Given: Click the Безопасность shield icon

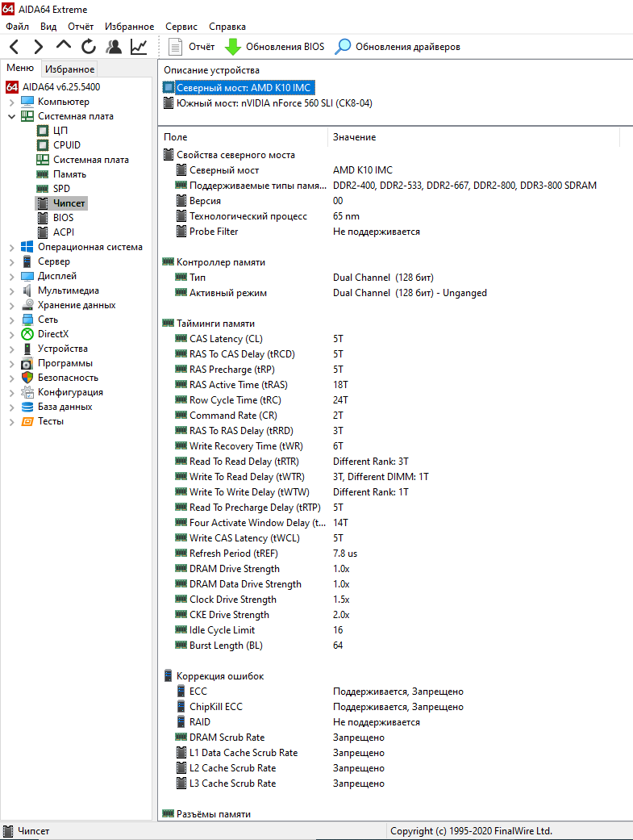Looking at the screenshot, I should tap(27, 377).
